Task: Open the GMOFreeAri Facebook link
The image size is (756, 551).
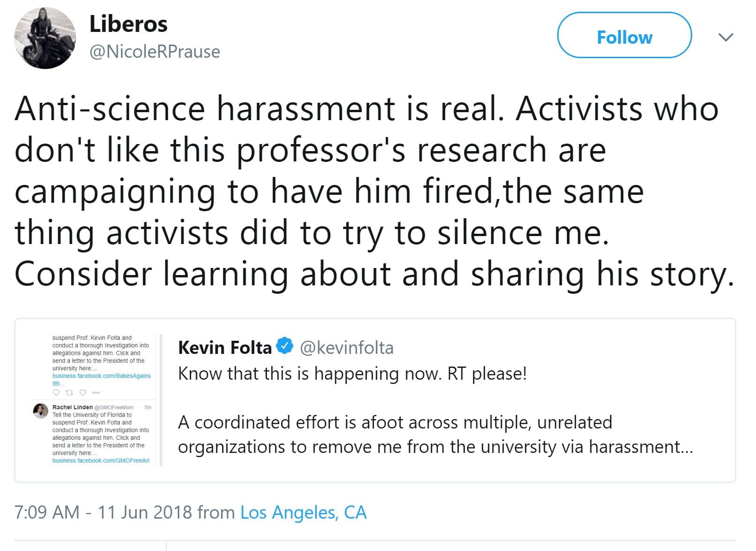Action: click(x=101, y=460)
